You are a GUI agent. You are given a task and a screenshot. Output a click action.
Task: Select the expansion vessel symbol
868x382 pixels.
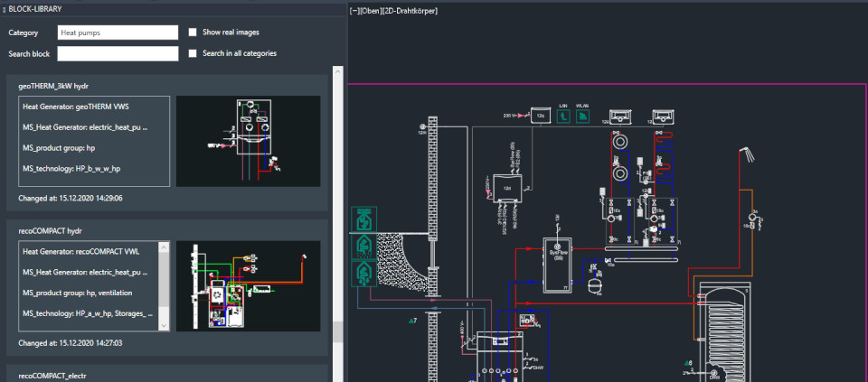point(596,285)
